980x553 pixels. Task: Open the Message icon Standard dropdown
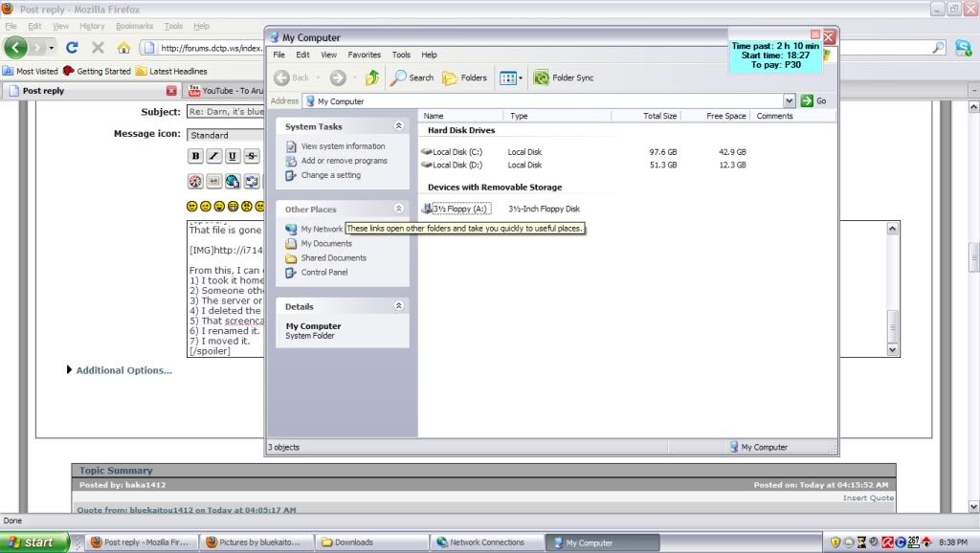tap(225, 135)
